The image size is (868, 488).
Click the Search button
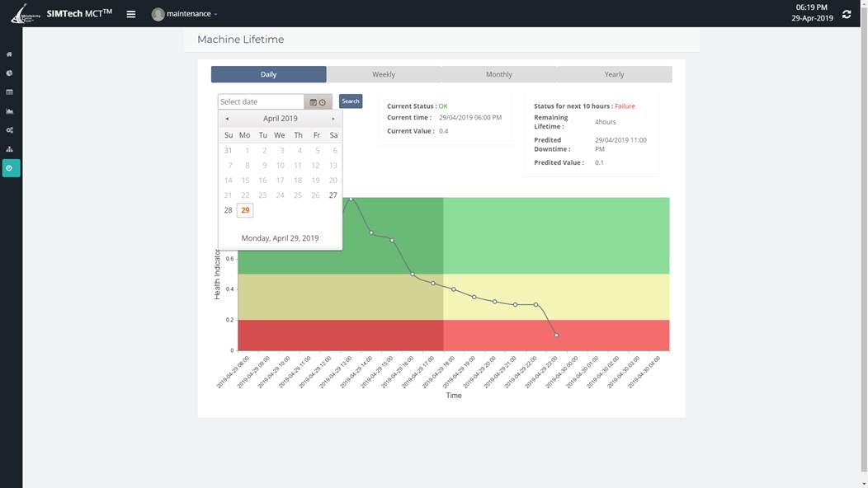tap(351, 101)
